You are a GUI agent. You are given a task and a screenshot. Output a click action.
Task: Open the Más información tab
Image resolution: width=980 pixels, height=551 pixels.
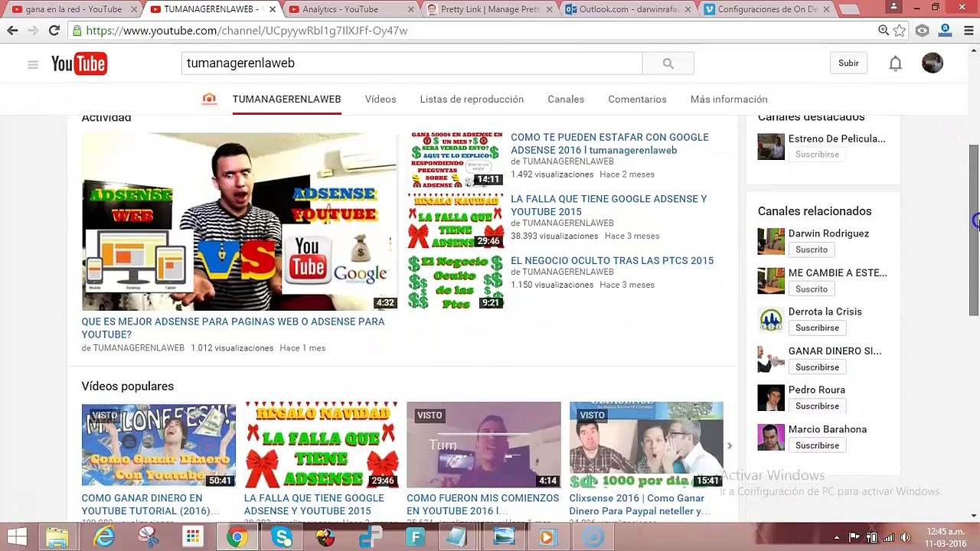pos(729,99)
